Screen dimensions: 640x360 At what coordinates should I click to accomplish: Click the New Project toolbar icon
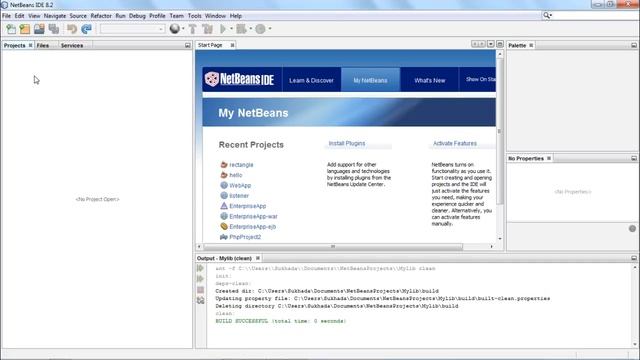[25, 29]
